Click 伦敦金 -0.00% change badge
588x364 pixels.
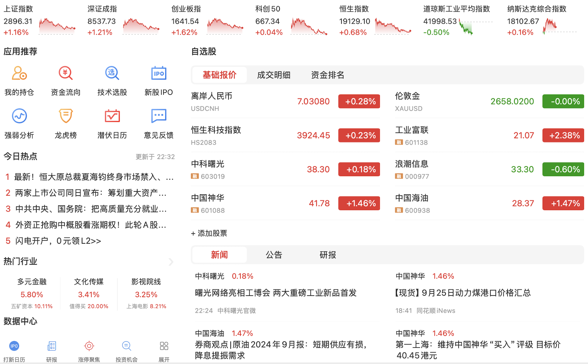click(x=563, y=102)
